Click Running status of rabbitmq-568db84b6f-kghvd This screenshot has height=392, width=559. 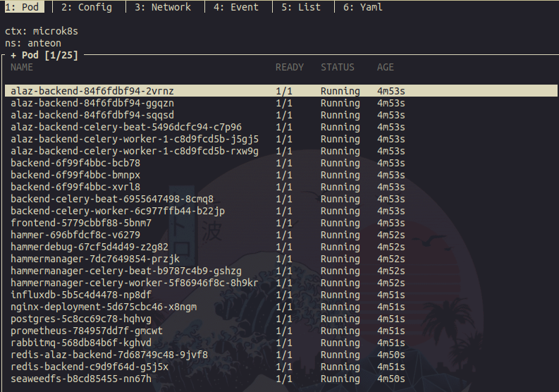pos(340,343)
